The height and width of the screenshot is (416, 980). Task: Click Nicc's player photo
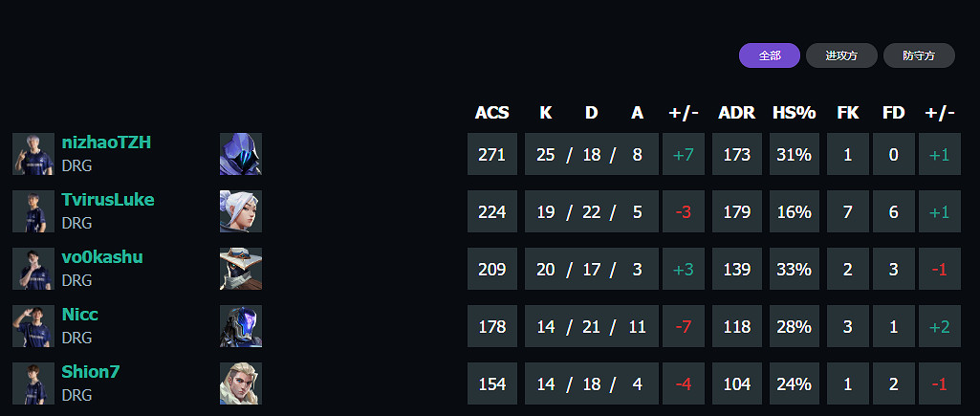tap(33, 326)
